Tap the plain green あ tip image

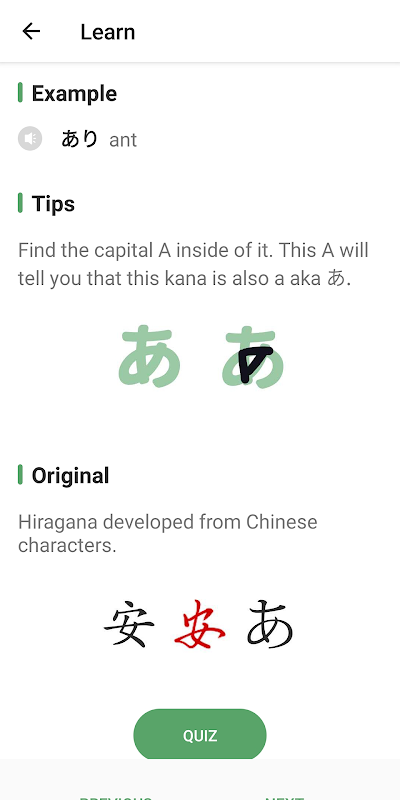pos(149,356)
